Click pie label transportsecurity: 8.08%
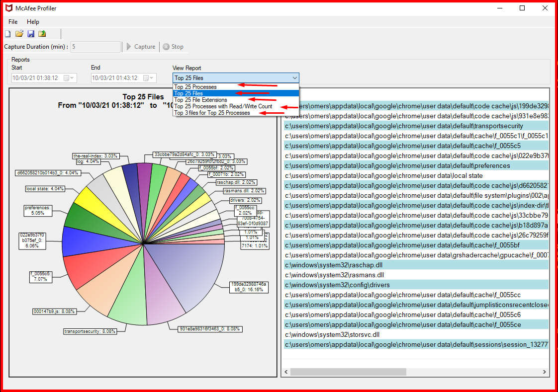The width and height of the screenshot is (558, 392). click(90, 331)
